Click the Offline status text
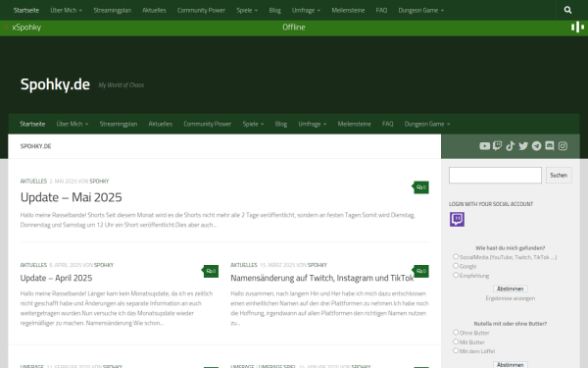Viewport: 588px width, 368px height. pyautogui.click(x=294, y=27)
